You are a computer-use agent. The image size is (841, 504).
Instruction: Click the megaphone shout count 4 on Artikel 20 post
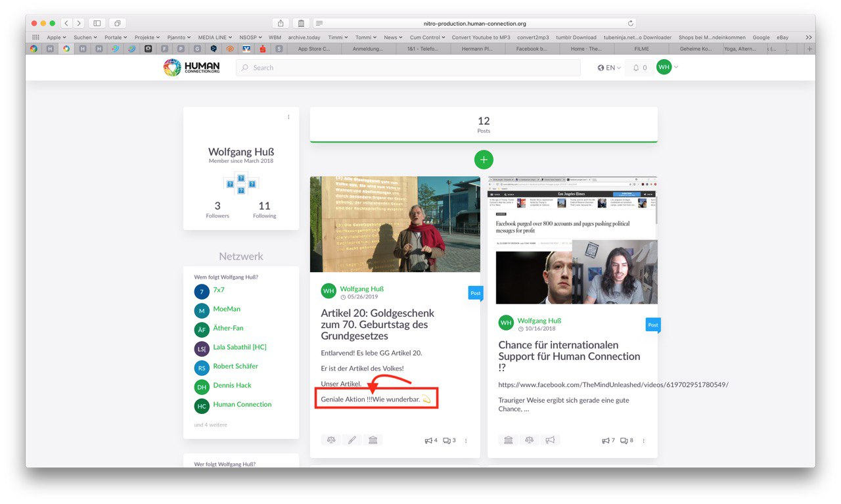431,440
